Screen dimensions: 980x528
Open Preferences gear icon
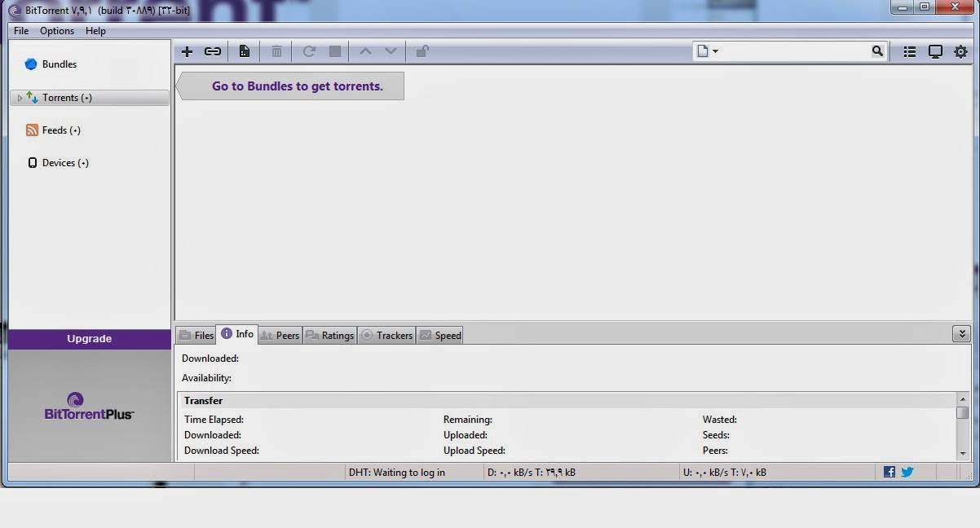960,51
